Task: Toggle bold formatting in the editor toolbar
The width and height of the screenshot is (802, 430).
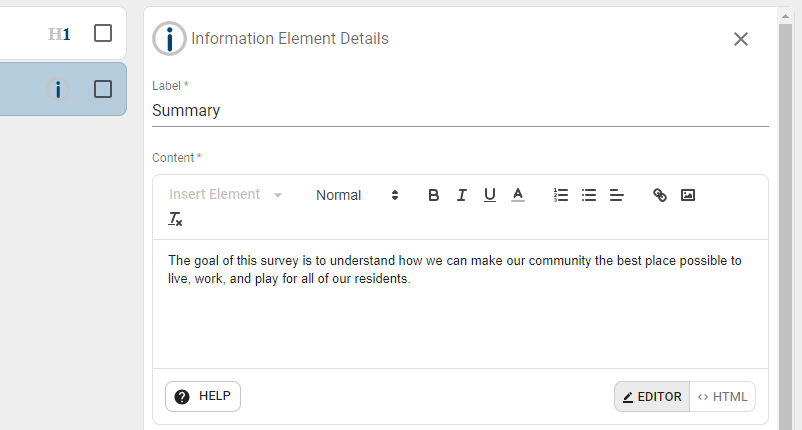Action: (433, 195)
